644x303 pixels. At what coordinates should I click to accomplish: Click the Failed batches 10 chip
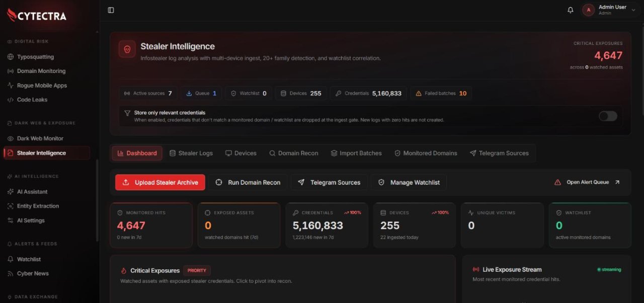click(441, 93)
